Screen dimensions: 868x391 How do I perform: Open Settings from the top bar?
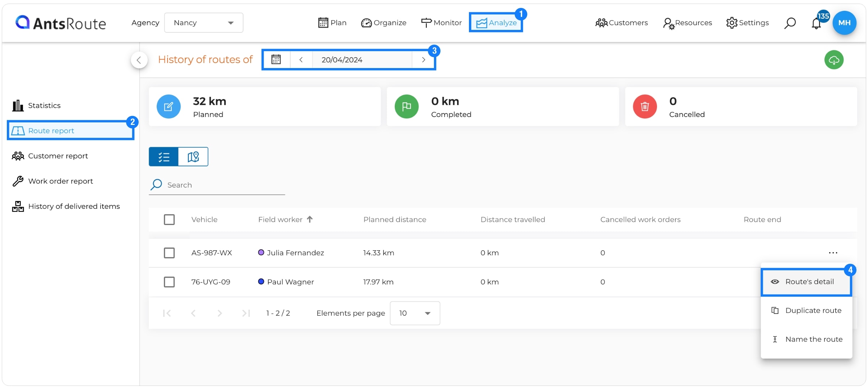(x=747, y=23)
